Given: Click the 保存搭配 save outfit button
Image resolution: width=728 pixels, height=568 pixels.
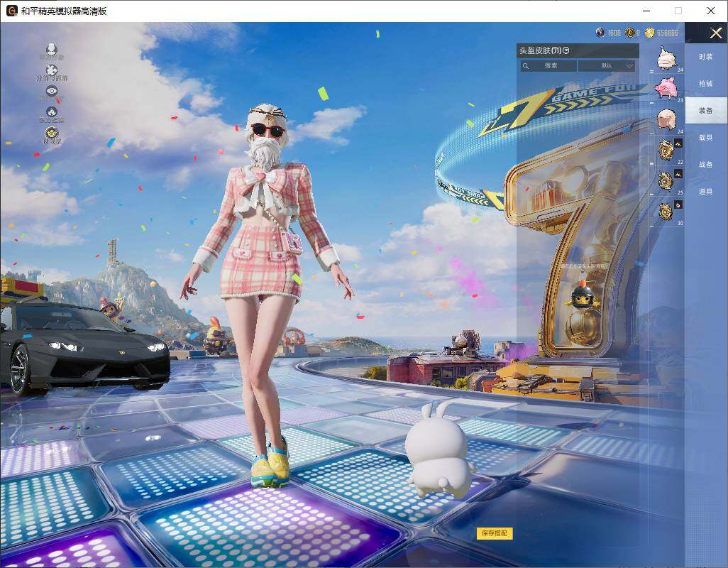Looking at the screenshot, I should click(x=495, y=533).
